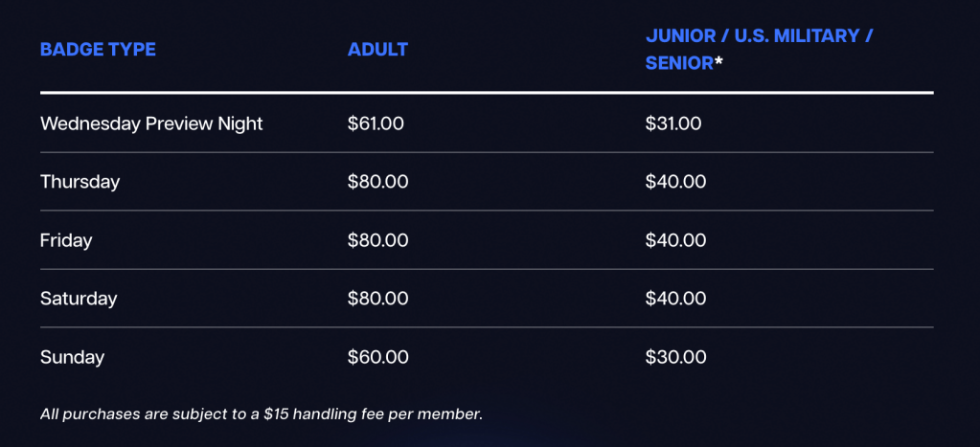Click the Sunday adult $60.00 price

(377, 357)
